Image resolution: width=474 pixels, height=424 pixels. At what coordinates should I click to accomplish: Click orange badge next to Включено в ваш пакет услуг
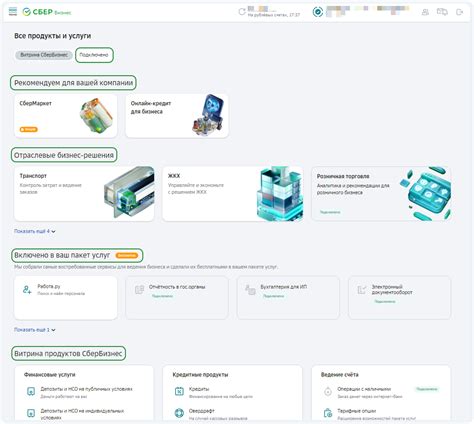click(127, 255)
